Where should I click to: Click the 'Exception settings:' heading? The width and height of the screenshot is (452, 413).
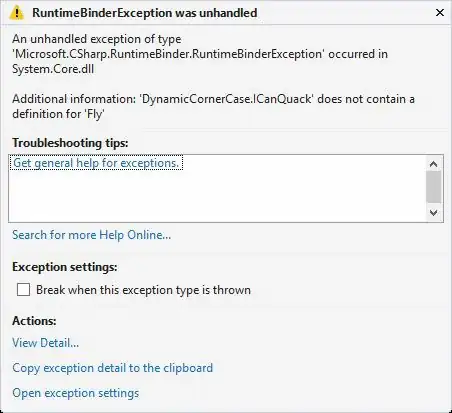(65, 267)
